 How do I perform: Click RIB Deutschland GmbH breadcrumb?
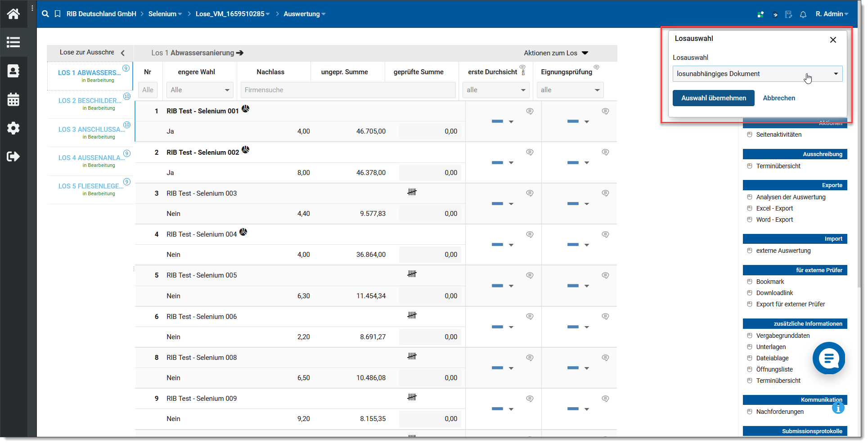coord(101,14)
